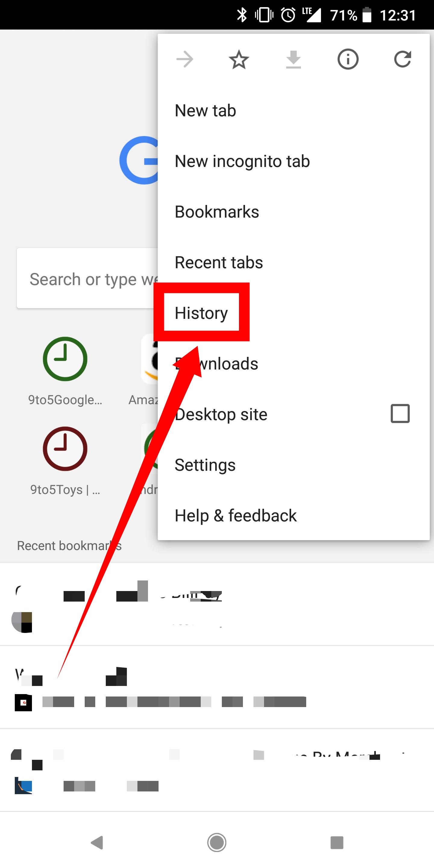Tap the Android back navigation button

tap(97, 843)
